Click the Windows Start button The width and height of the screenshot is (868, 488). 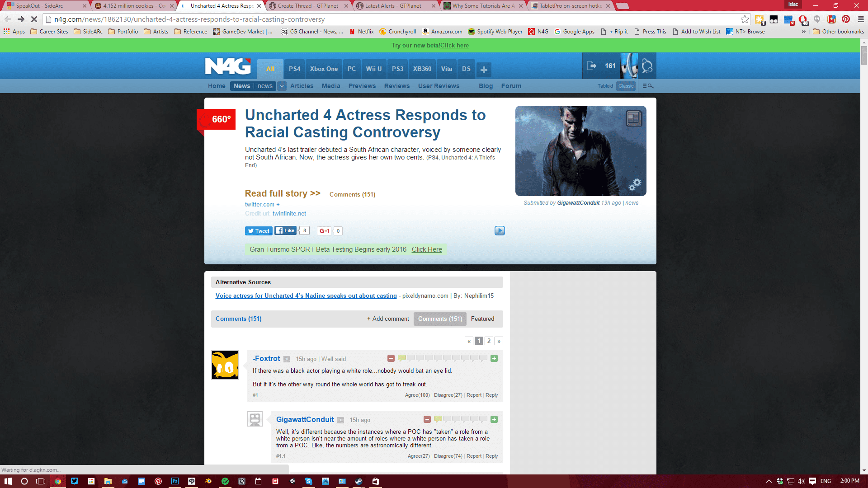click(8, 481)
